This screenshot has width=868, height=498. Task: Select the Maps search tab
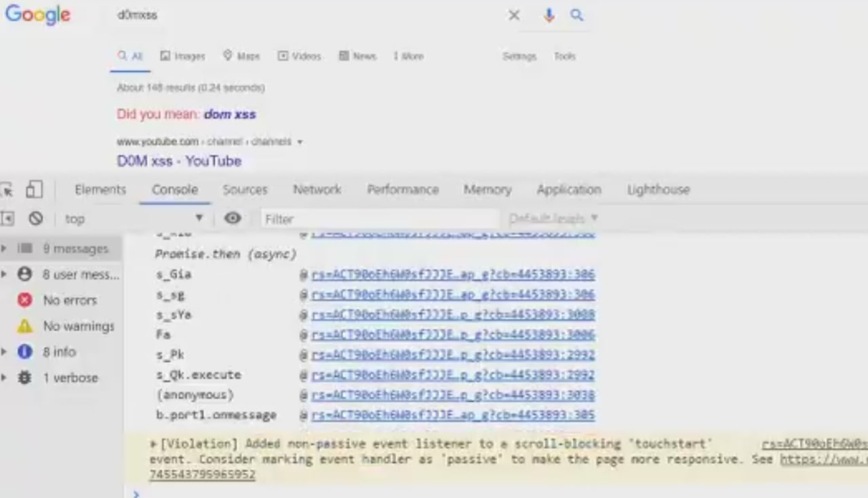click(241, 56)
